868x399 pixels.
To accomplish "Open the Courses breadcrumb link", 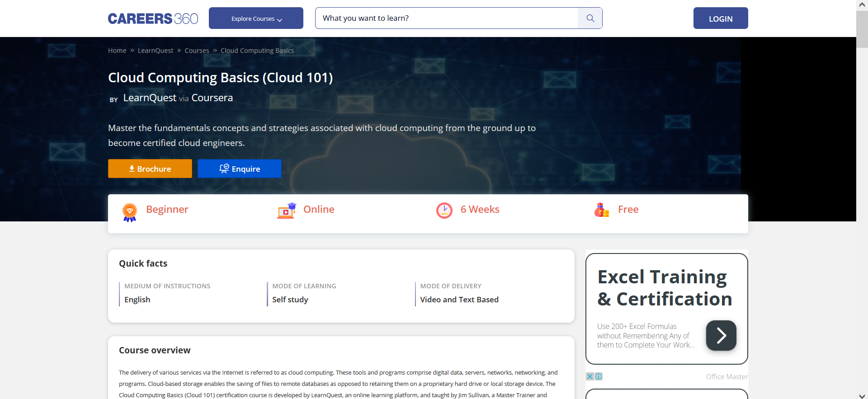I will (x=197, y=51).
